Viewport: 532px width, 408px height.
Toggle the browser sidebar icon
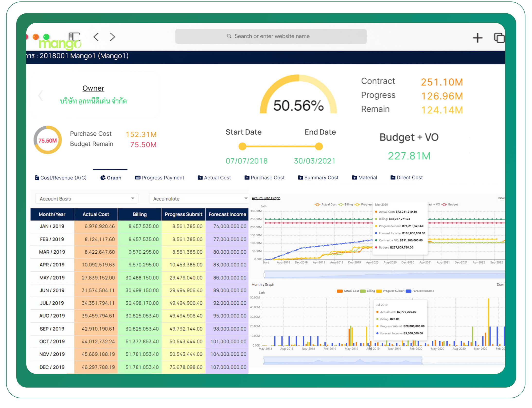click(74, 37)
